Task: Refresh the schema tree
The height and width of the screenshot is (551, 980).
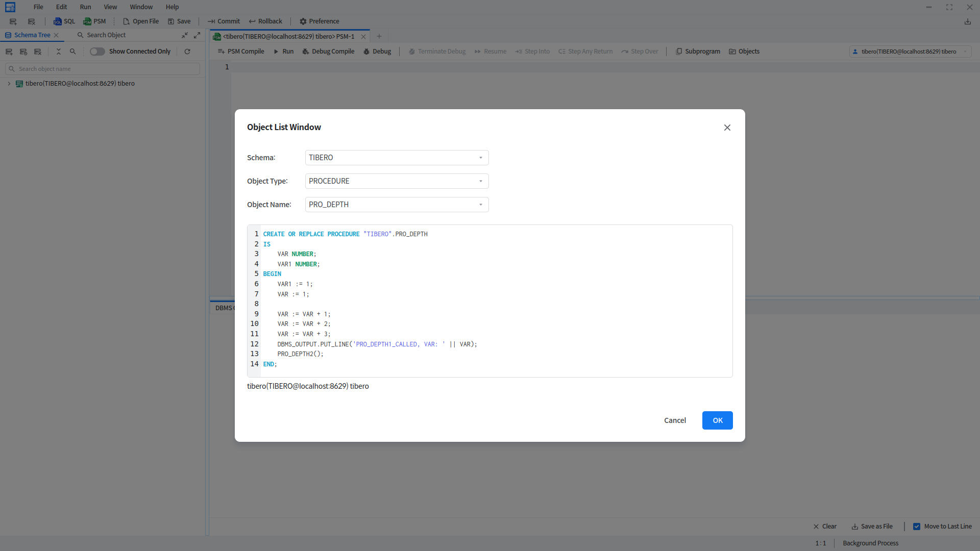Action: (x=187, y=52)
